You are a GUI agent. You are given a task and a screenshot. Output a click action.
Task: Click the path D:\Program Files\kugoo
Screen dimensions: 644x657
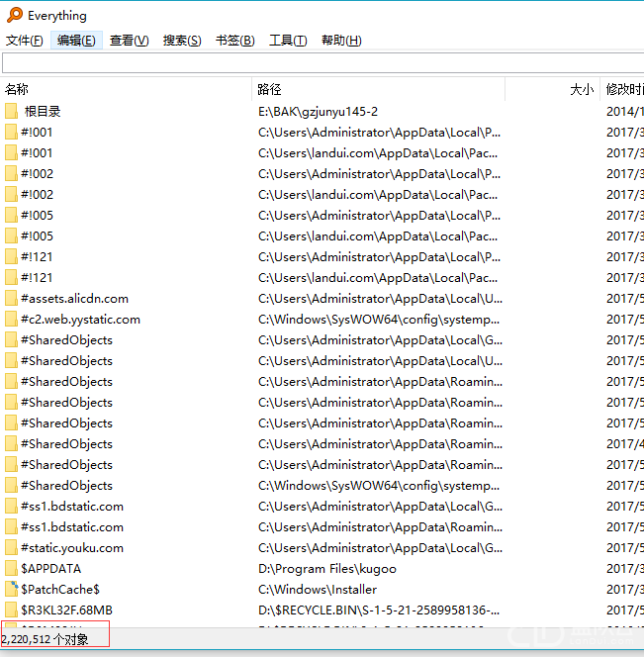(x=327, y=569)
